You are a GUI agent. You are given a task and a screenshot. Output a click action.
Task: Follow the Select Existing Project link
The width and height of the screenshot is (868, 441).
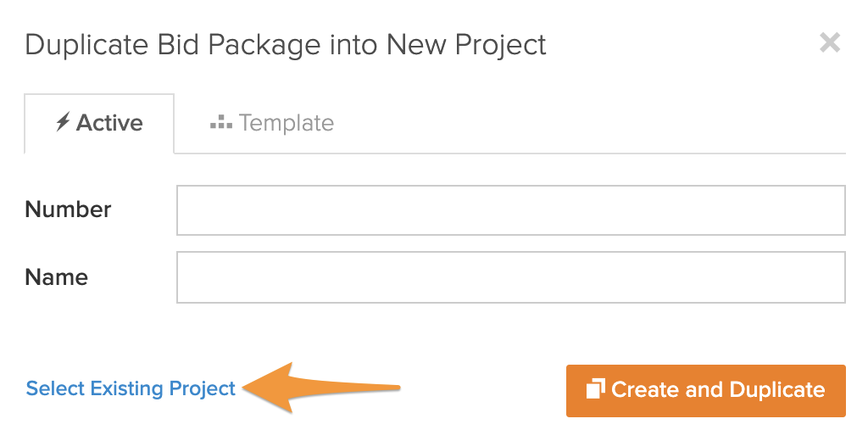click(x=131, y=389)
